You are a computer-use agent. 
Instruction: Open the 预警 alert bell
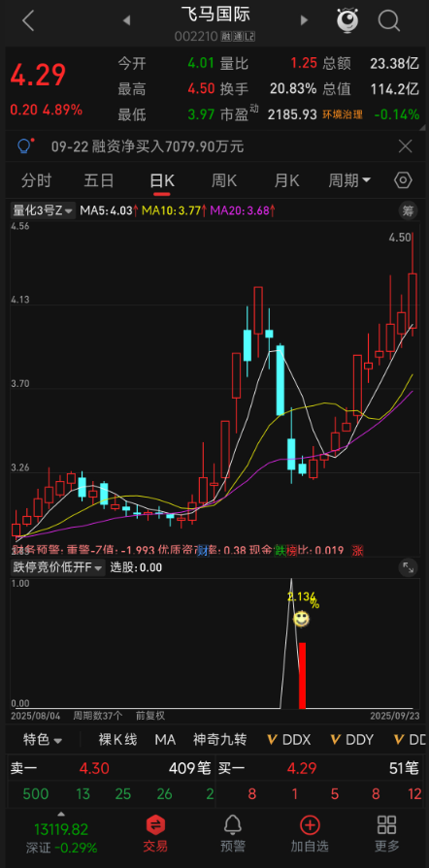232,834
